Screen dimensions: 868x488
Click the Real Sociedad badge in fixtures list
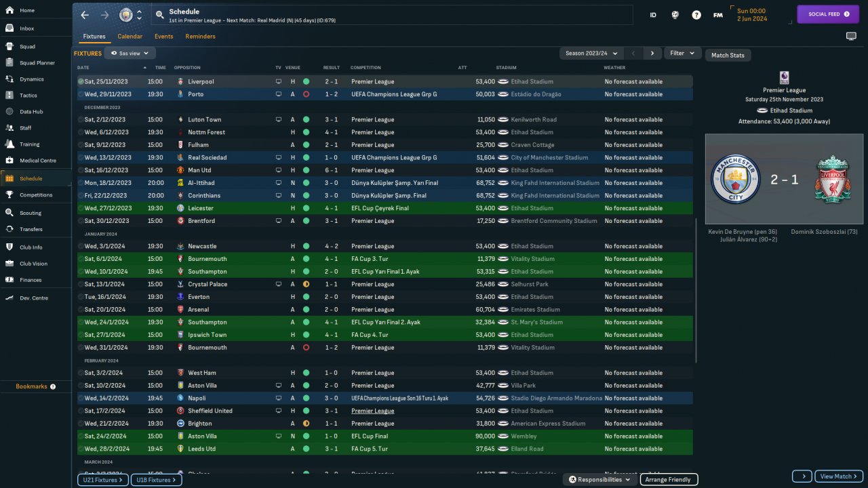[x=180, y=158]
